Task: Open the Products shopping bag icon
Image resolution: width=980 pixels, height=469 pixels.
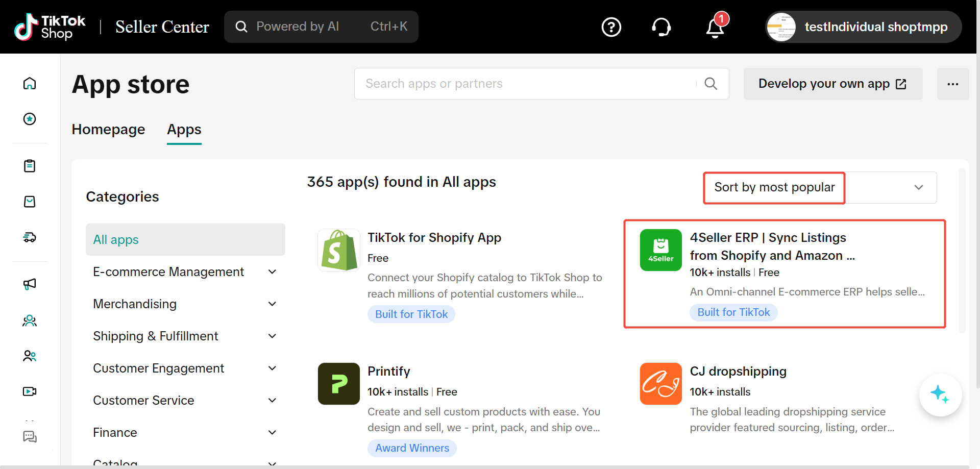Action: pyautogui.click(x=30, y=202)
